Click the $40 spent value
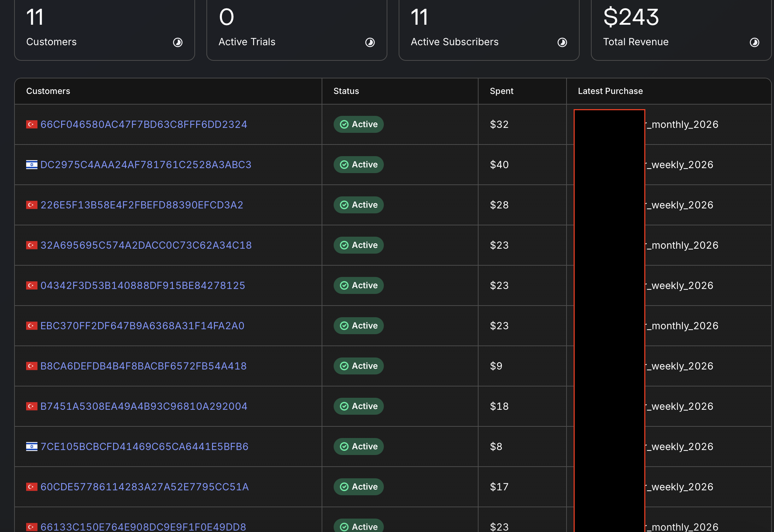 pyautogui.click(x=499, y=165)
